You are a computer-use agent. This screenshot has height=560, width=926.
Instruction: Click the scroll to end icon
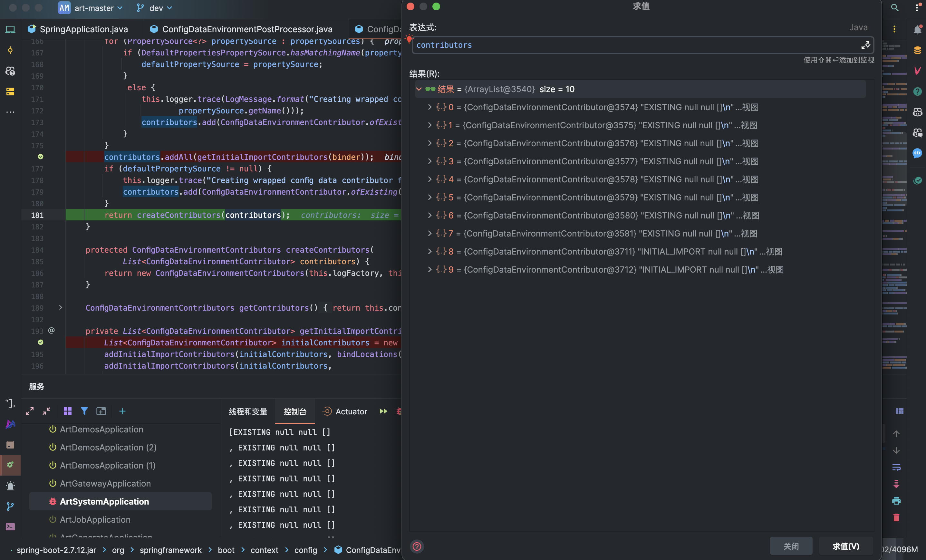(896, 484)
